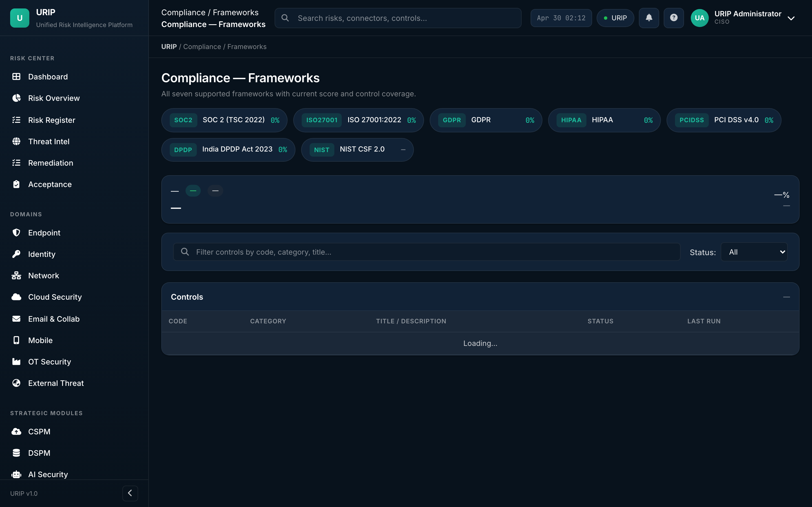Open the Status filter dropdown
This screenshot has width=812, height=507.
[754, 252]
